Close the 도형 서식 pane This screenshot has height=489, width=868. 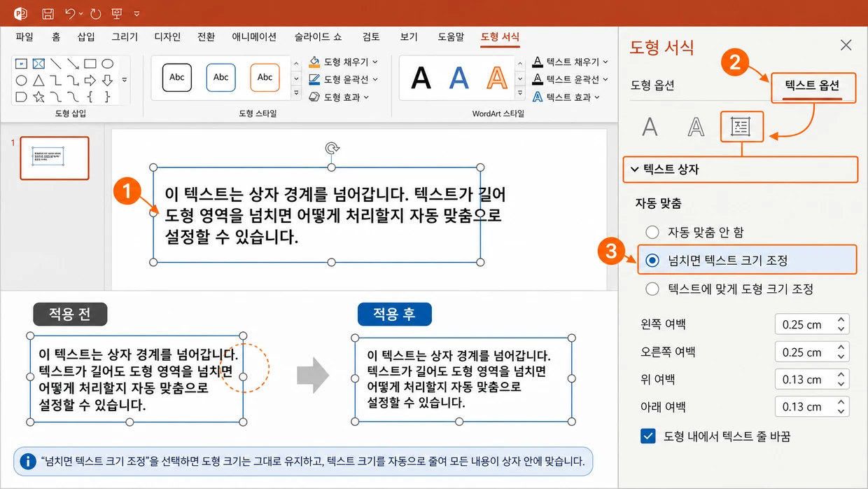click(846, 46)
